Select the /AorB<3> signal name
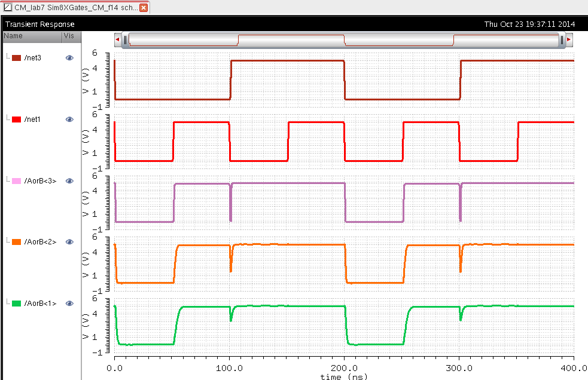This screenshot has width=588, height=380. (40, 180)
